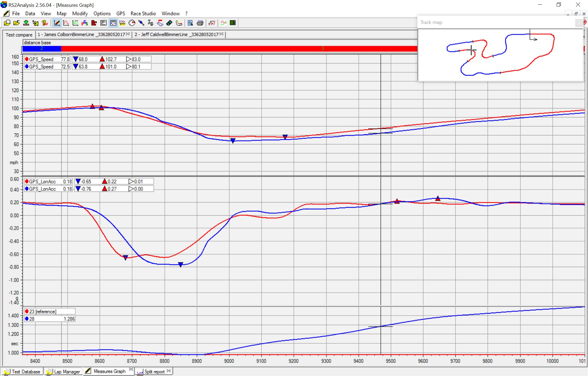Click the magnifier zoom page icon
This screenshot has height=376, width=588.
pos(190,23)
